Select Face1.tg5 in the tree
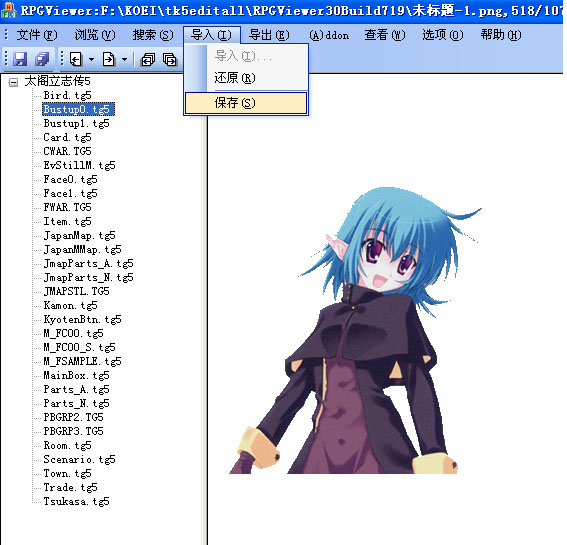Viewport: 567px width, 545px height. coord(70,193)
